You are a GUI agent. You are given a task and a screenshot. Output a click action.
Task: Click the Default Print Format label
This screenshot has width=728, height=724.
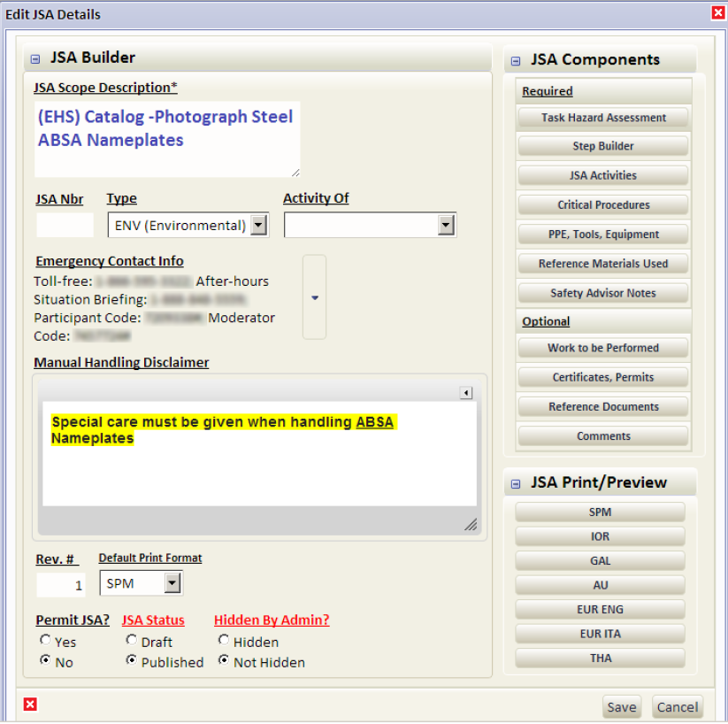(150, 558)
